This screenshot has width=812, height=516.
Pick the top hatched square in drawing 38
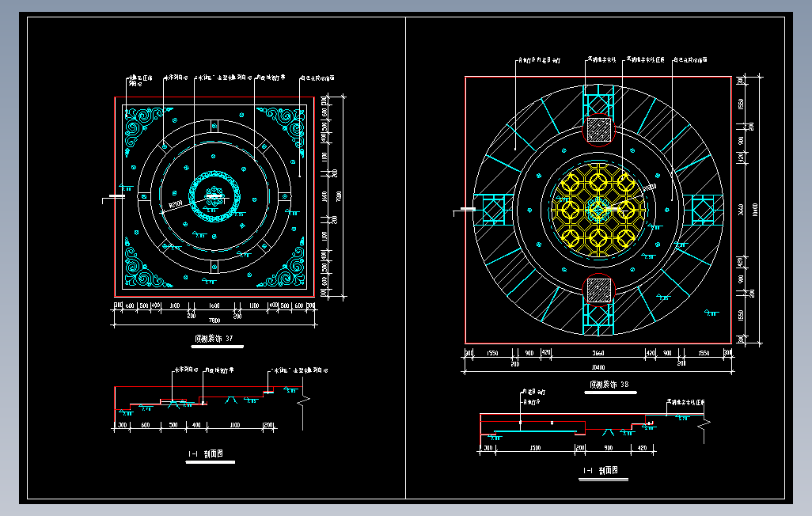point(598,129)
